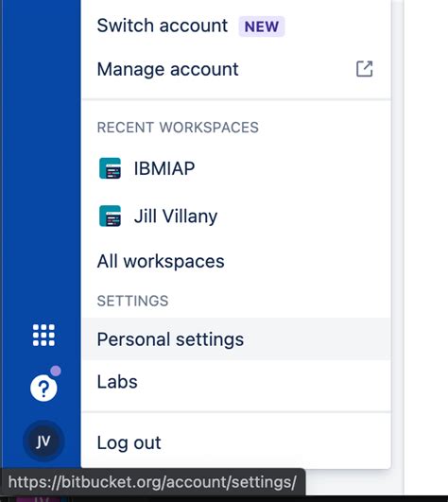Viewport: 448px width, 502px height.
Task: Open the app switcher grid icon
Action: pyautogui.click(x=43, y=336)
